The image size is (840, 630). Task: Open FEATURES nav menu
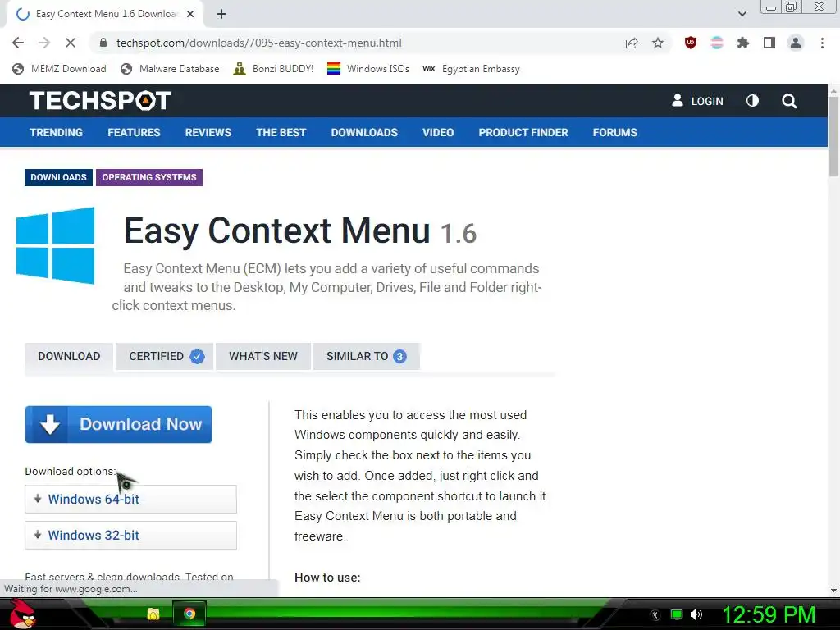click(x=134, y=132)
